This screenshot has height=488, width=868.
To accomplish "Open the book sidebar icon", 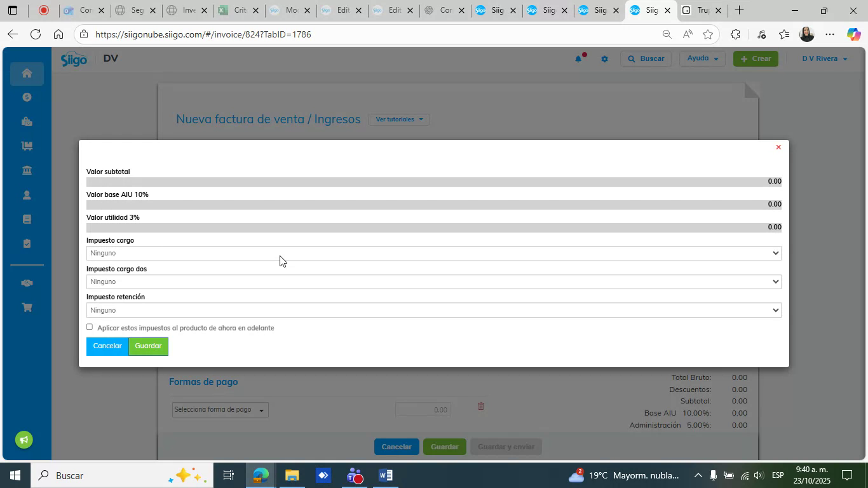I will pos(27,219).
